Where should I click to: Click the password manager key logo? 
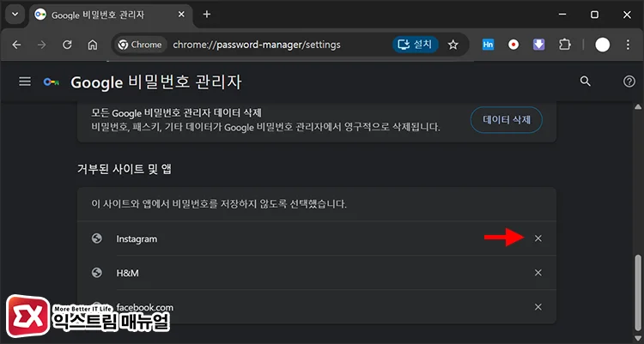pos(52,82)
